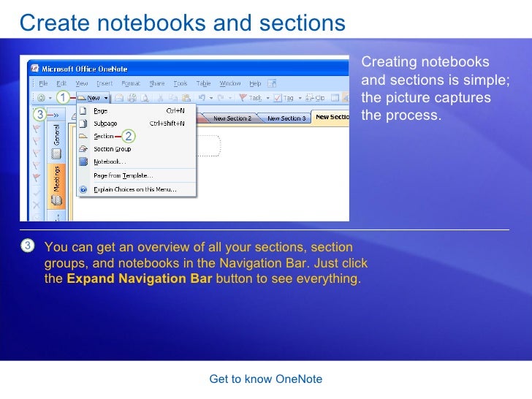Open the Edit menu
The height and width of the screenshot is (399, 532).
pos(61,83)
